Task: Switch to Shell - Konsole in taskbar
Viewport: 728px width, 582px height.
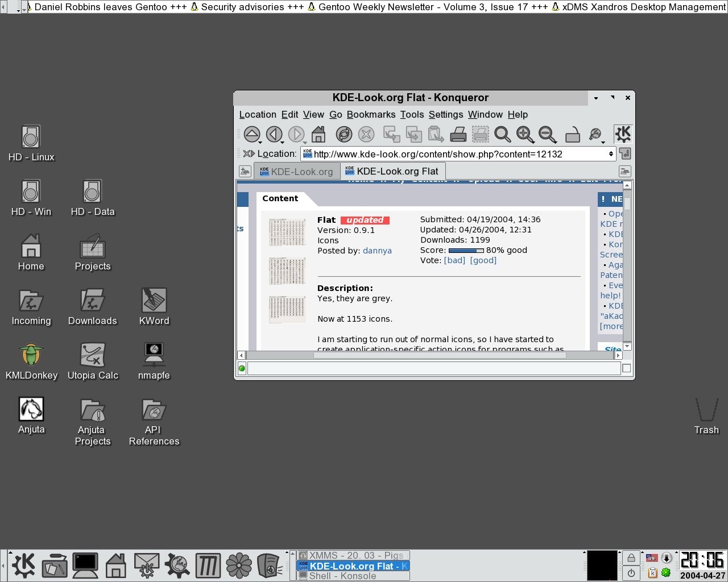Action: (x=353, y=576)
